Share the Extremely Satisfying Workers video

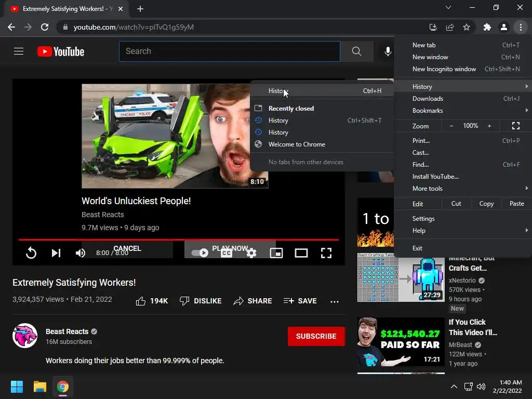tap(253, 301)
